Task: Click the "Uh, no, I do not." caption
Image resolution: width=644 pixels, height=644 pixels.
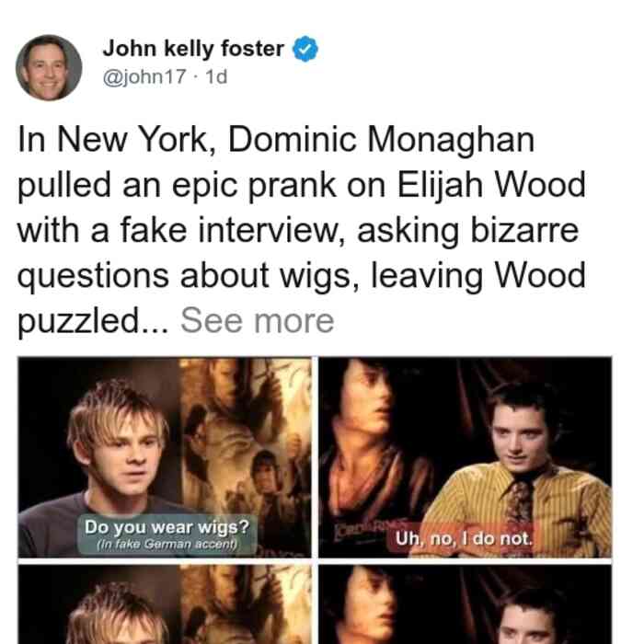Action: pos(464,538)
